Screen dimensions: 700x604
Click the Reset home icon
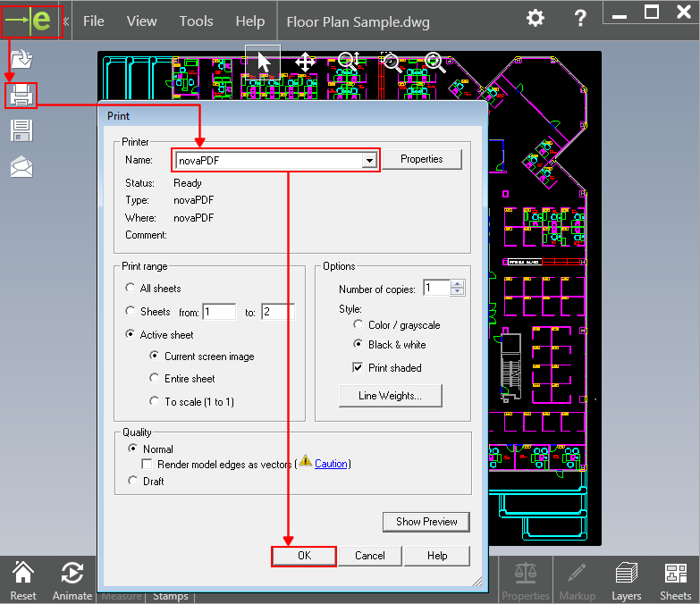click(x=23, y=581)
